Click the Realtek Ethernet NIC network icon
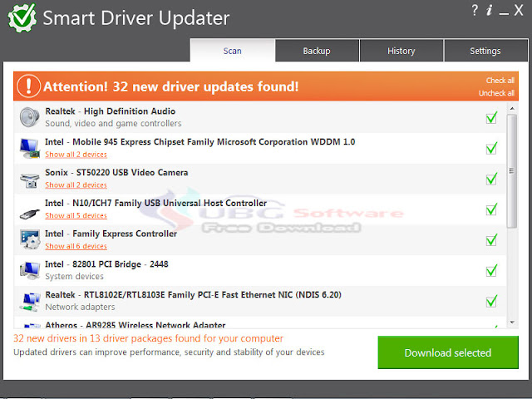Image resolution: width=532 pixels, height=399 pixels. pos(30,301)
